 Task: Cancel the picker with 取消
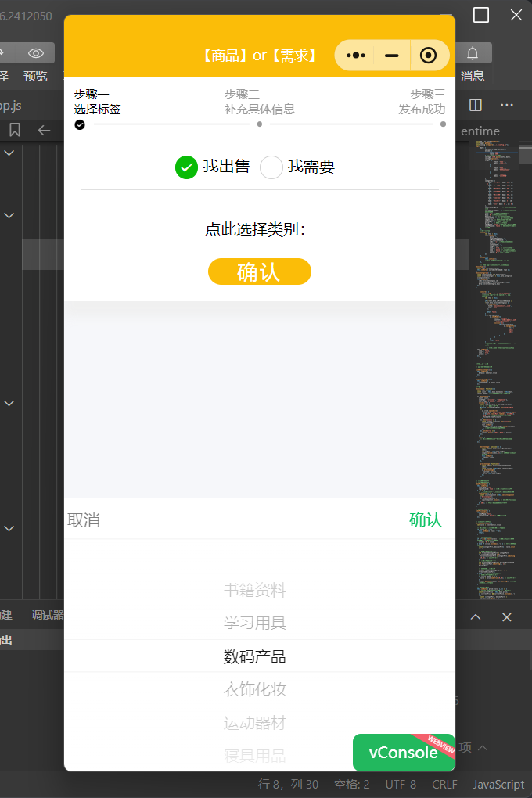[x=84, y=520]
